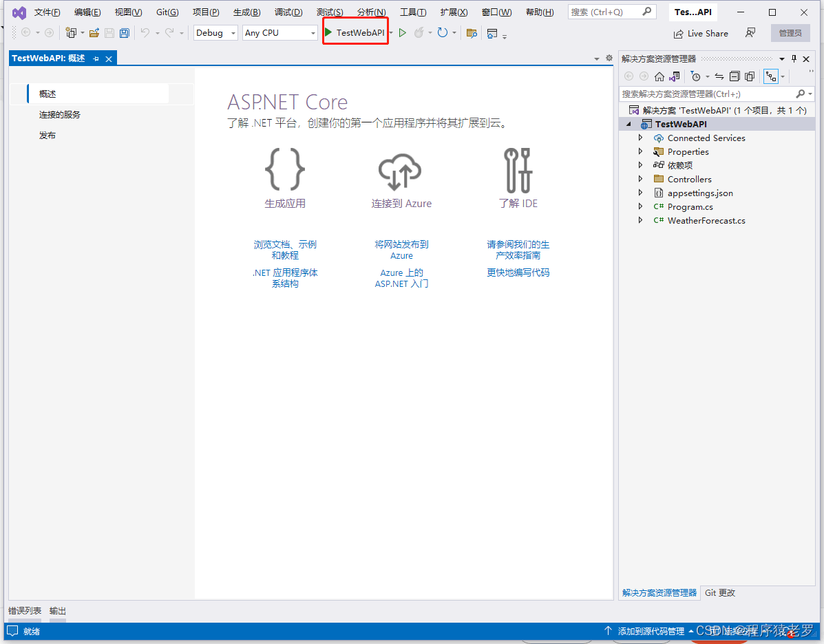Close the TestWebAPI overview tab
The height and width of the screenshot is (644, 824).
pos(109,59)
